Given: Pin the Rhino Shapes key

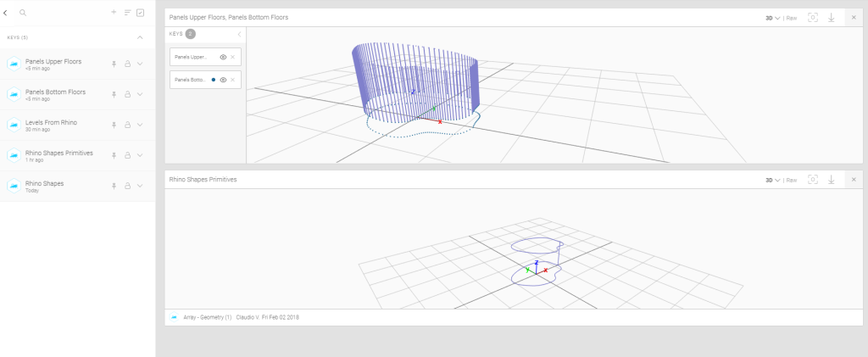Looking at the screenshot, I should [x=114, y=187].
